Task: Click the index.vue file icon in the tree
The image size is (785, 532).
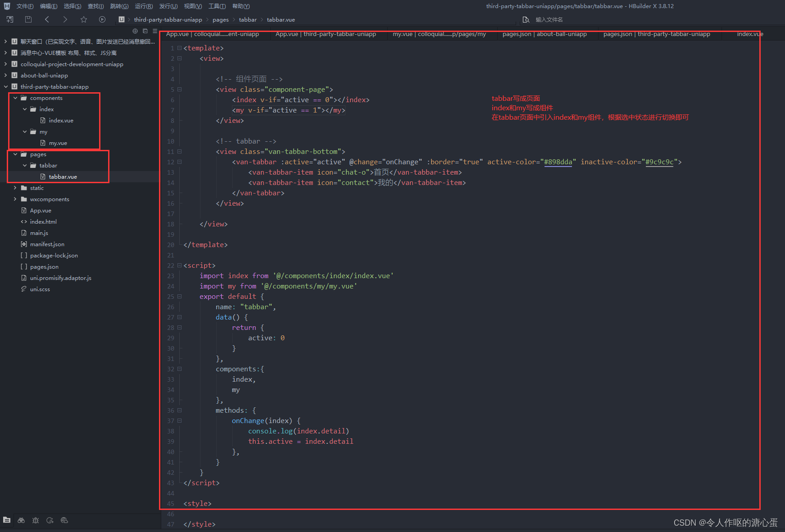Action: coord(43,121)
